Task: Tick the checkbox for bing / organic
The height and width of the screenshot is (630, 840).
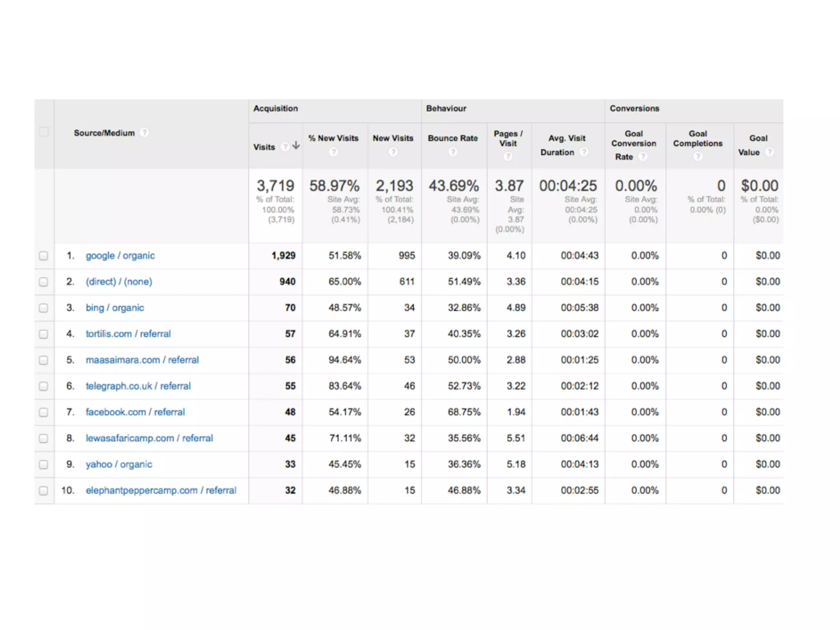Action: 43,308
